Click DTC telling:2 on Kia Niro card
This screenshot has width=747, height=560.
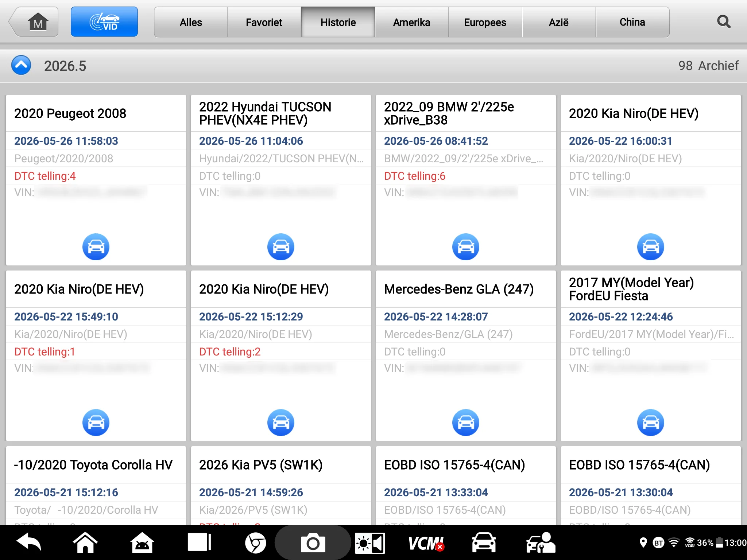(230, 351)
